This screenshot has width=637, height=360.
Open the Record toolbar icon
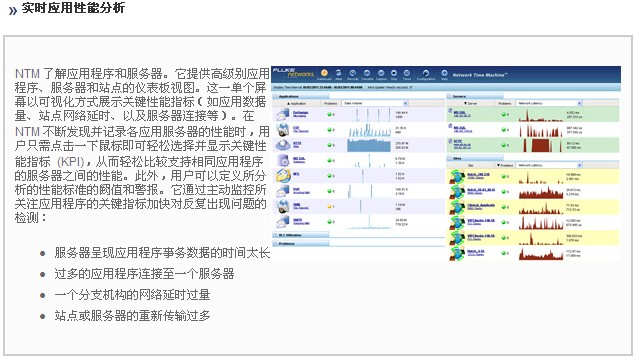pos(353,73)
